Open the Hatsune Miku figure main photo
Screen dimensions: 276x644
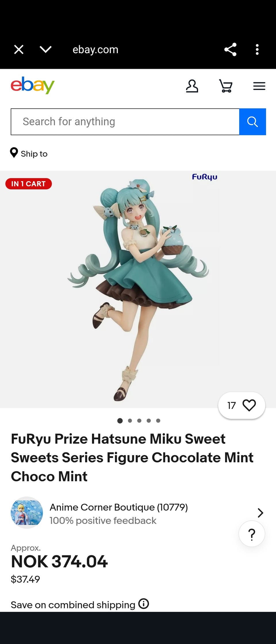click(x=138, y=289)
